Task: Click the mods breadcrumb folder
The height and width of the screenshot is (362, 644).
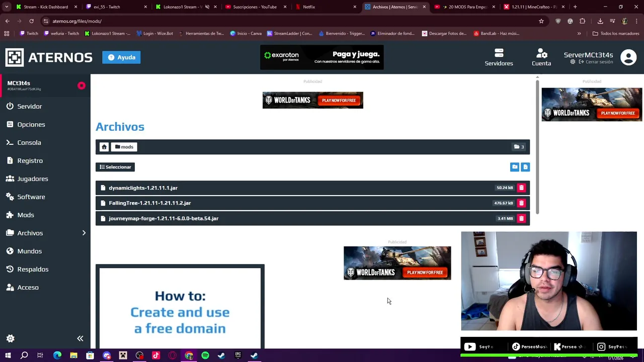Action: coord(124,147)
